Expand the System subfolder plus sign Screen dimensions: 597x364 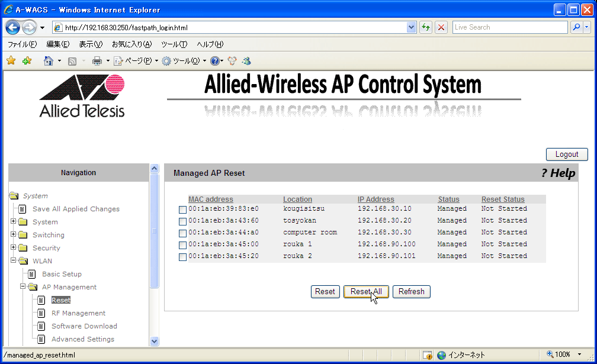[13, 221]
